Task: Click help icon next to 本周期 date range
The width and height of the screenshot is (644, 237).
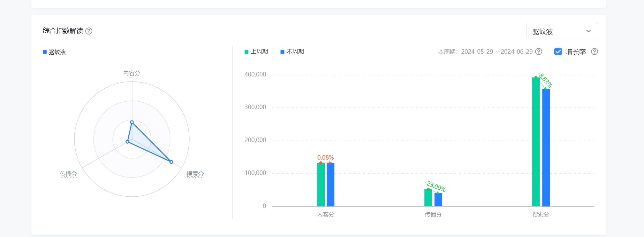Action: pos(539,51)
